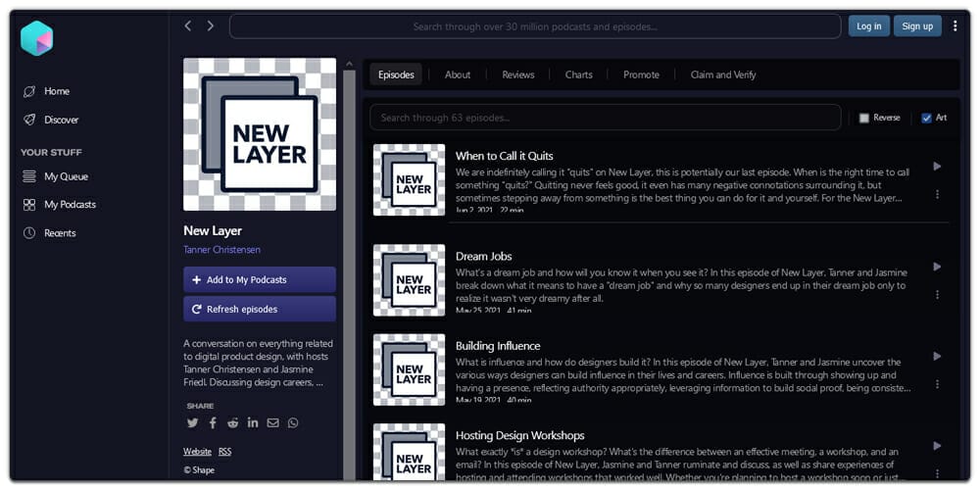The height and width of the screenshot is (490, 980).
Task: Open the top-right three-dot menu
Action: tap(955, 26)
